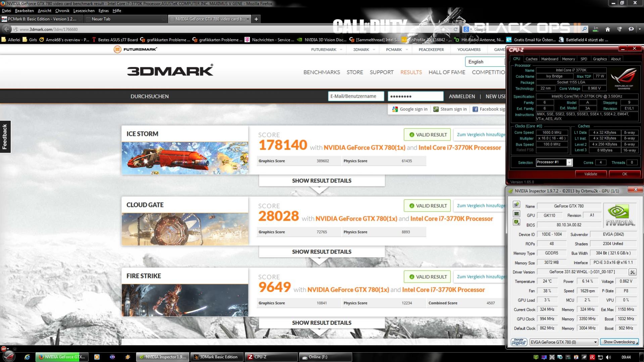Click the bookmark star in address bar
Image resolution: width=644 pixels, height=362 pixels.
point(444,29)
